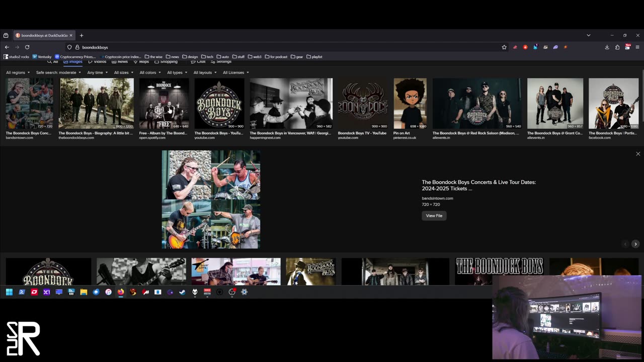
Task: Open iTunes music icon in the taskbar
Action: click(108, 292)
